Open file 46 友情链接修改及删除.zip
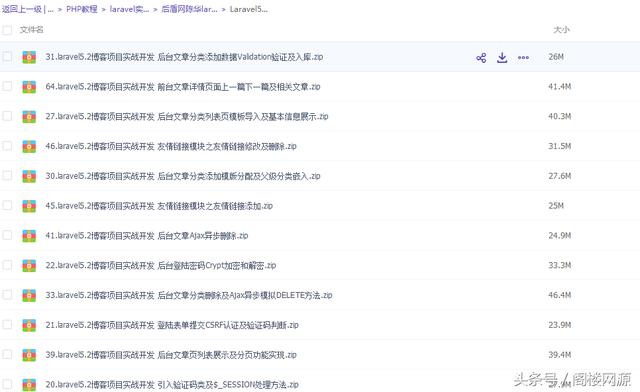This screenshot has height=392, width=640. point(171,147)
